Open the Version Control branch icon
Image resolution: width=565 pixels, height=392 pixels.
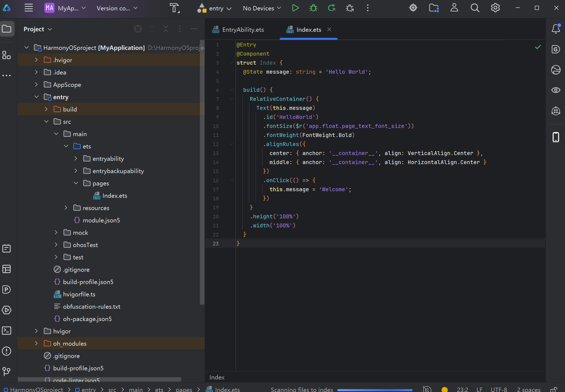[x=7, y=371]
